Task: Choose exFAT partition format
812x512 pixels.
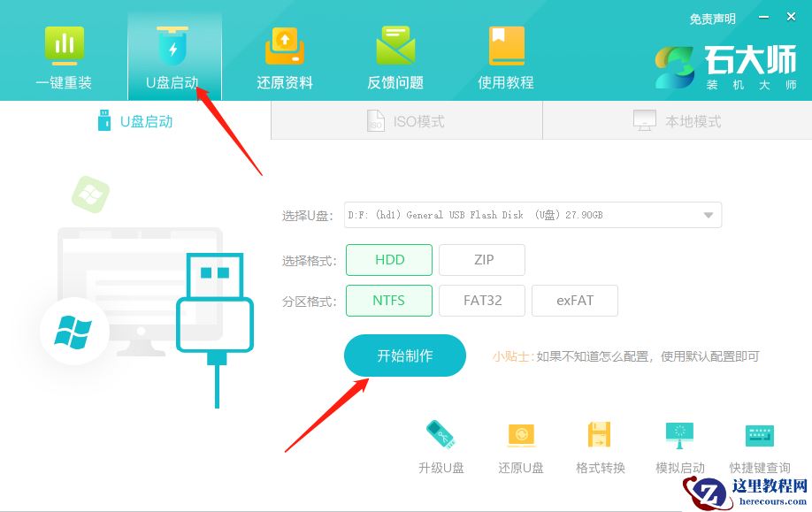Action: 575,301
